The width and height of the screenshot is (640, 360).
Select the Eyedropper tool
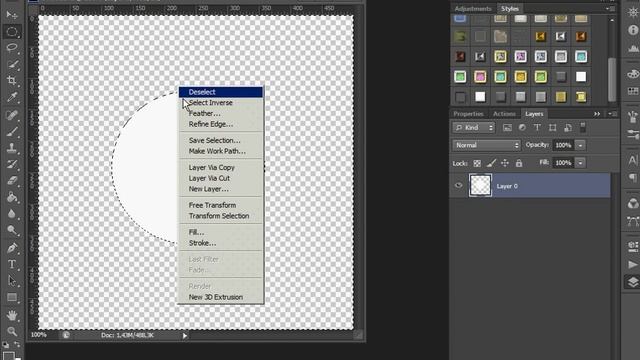pos(12,97)
